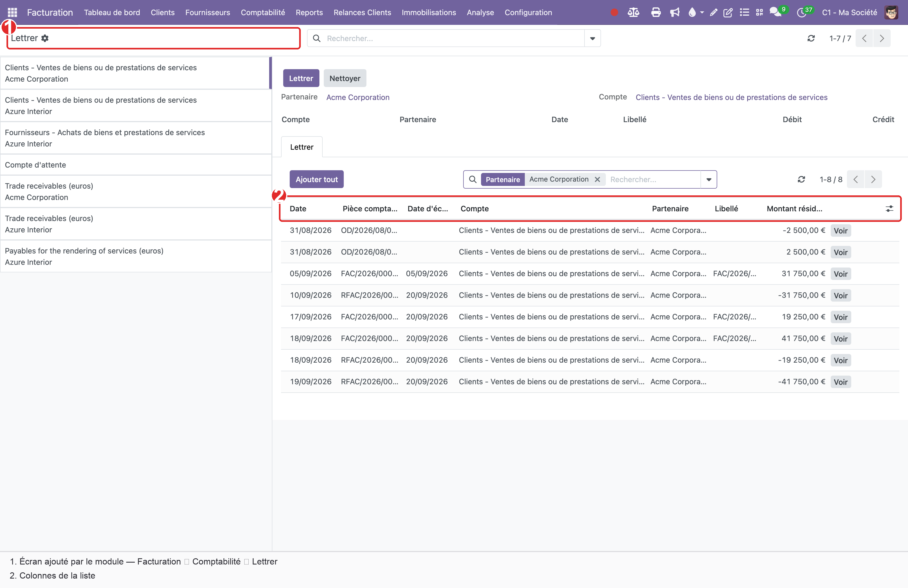
Task: Click the megaphone icon
Action: [x=675, y=12]
